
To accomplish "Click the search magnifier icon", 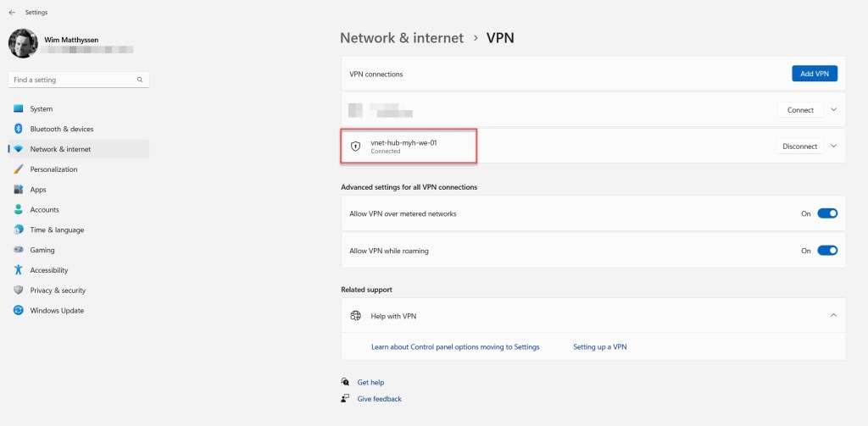I will 140,80.
